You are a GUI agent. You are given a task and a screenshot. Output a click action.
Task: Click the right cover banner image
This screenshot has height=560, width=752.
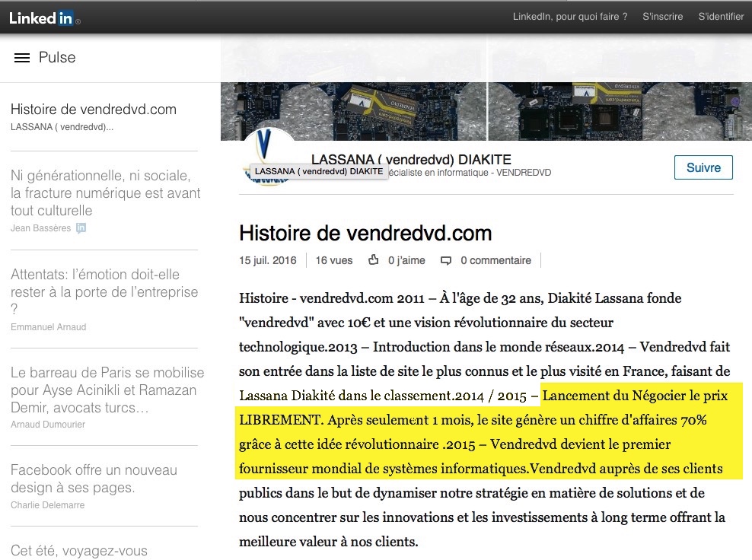pos(620,111)
